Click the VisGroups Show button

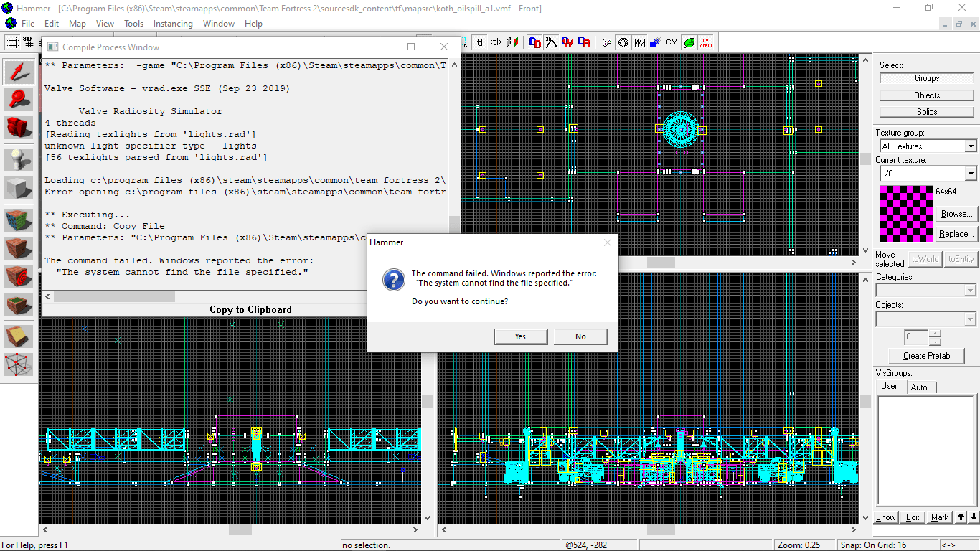click(x=886, y=517)
